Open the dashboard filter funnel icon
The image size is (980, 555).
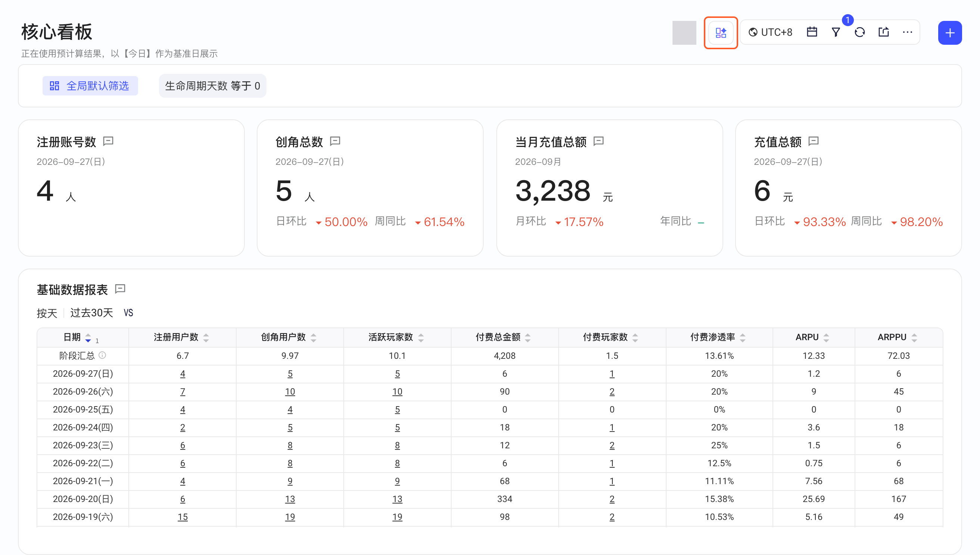(836, 32)
